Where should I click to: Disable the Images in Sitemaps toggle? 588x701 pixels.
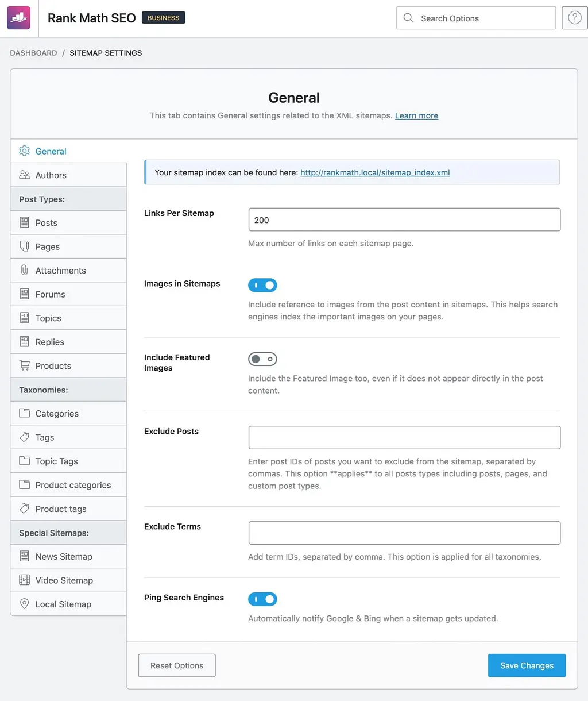pyautogui.click(x=262, y=285)
